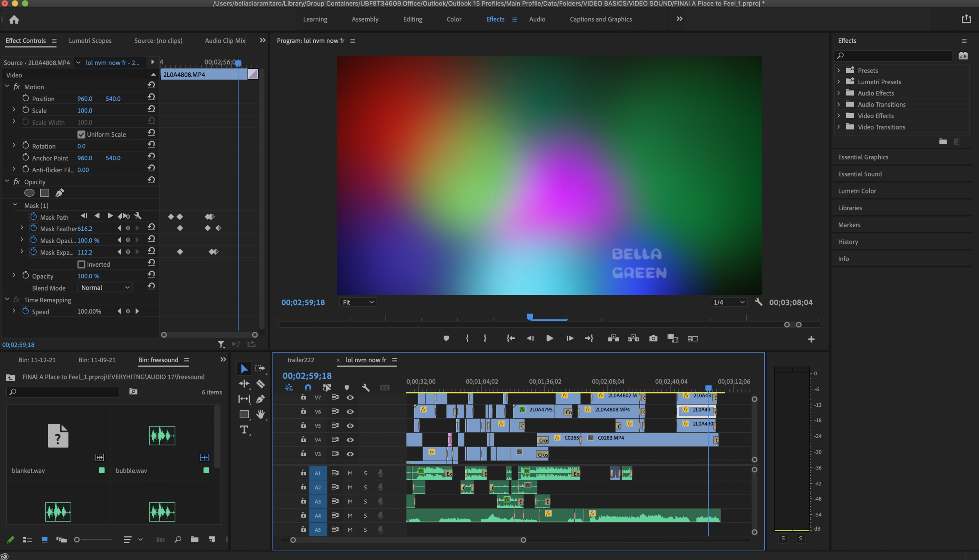Open the trailer222 sequence tab
The height and width of the screenshot is (560, 979).
click(x=301, y=360)
